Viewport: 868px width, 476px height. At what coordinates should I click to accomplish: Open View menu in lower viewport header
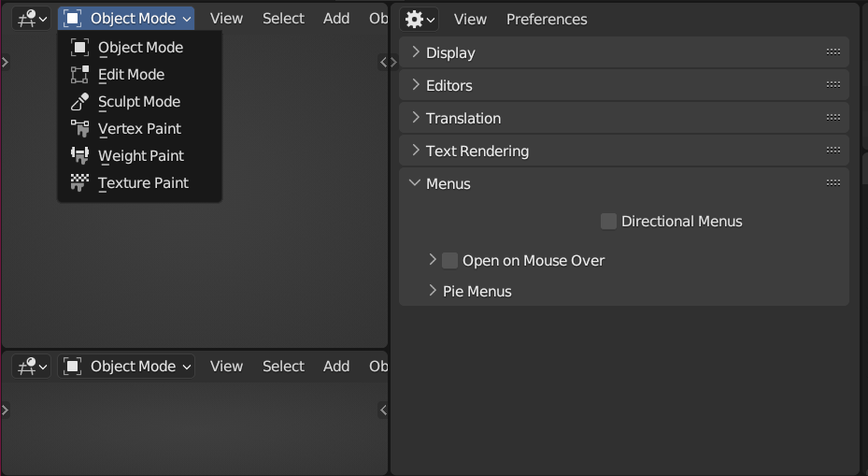point(226,367)
